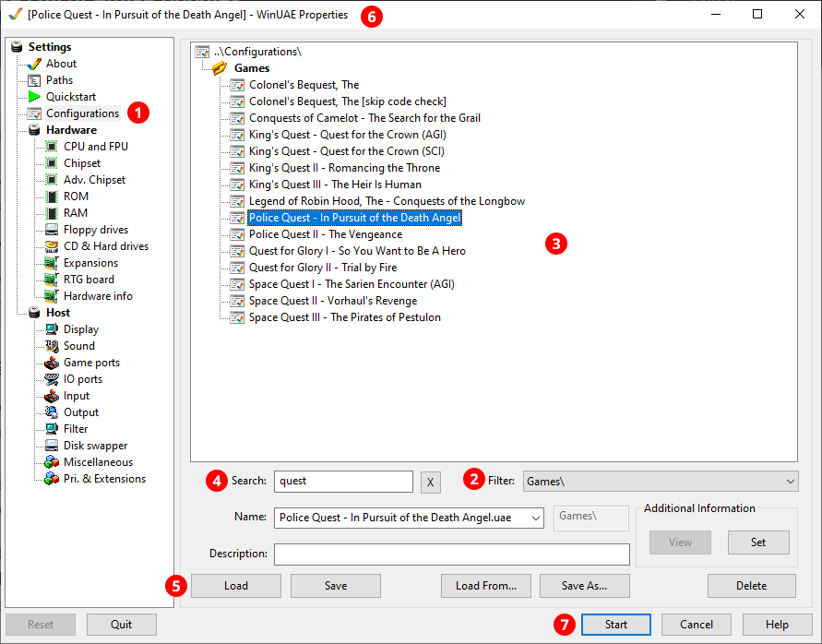The width and height of the screenshot is (822, 644).
Task: Select Space Quest I - The Sarien Encounter
Action: click(351, 284)
